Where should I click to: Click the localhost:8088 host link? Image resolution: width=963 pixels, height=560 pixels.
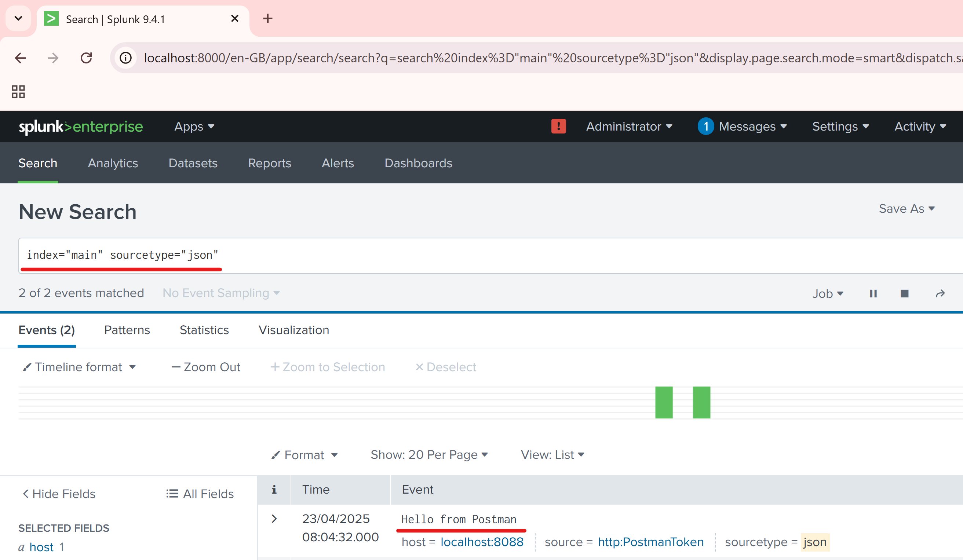[x=482, y=542]
